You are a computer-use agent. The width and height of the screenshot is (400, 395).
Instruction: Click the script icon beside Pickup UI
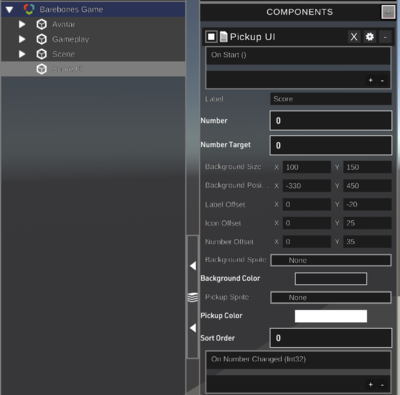[x=224, y=36]
